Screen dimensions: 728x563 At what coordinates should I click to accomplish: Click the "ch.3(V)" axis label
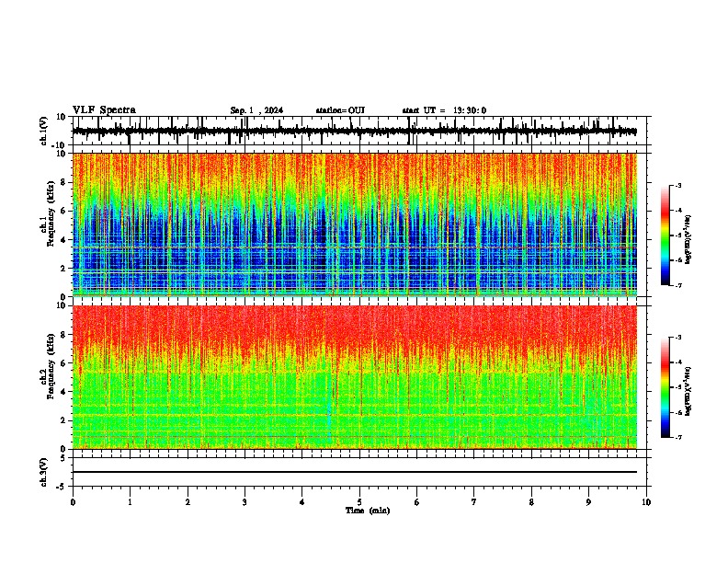click(x=44, y=472)
